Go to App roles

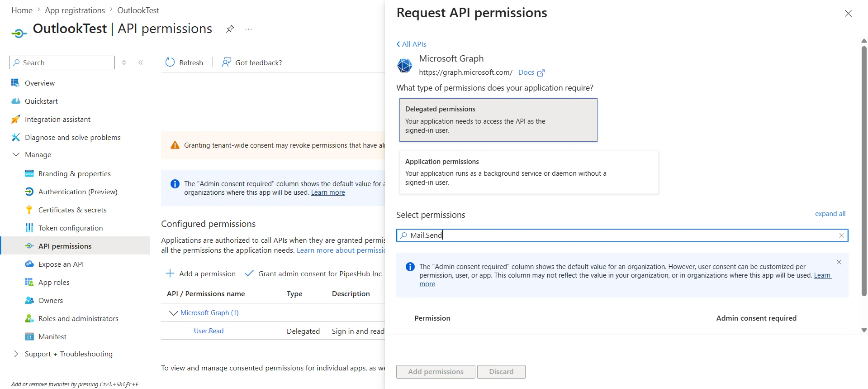click(x=52, y=282)
